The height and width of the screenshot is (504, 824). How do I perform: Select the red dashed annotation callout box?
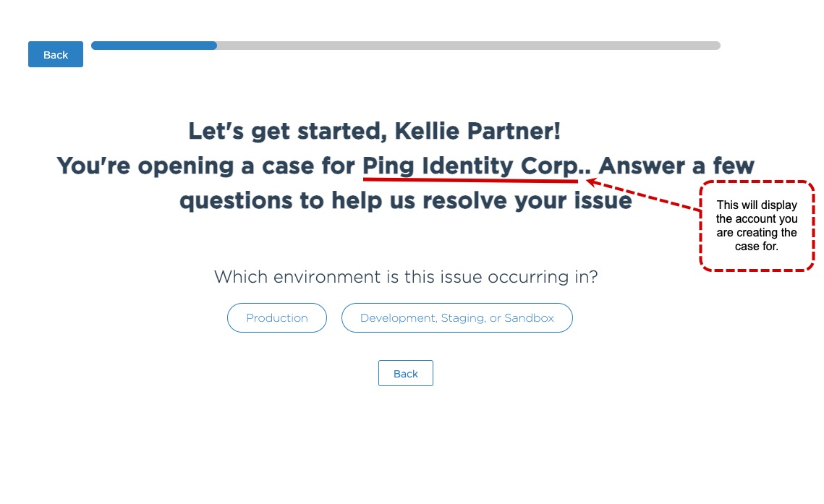[x=757, y=226]
